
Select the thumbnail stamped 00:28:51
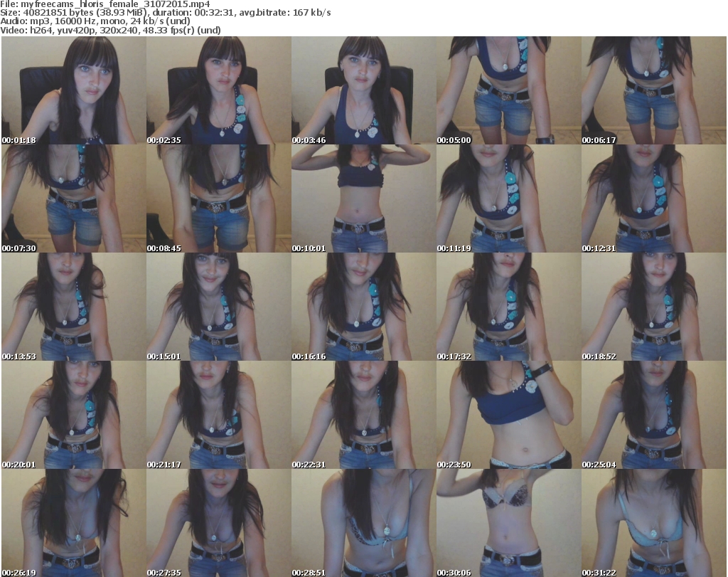pos(363,523)
